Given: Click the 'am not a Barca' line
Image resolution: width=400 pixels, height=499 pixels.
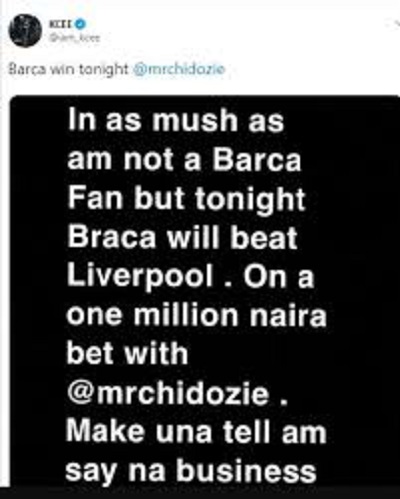Looking at the screenshot, I should pyautogui.click(x=184, y=159).
